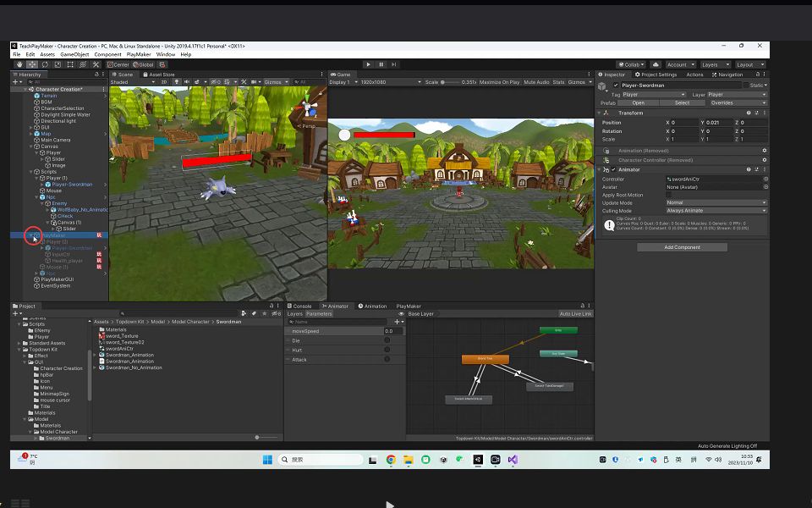Open the Layout dropdown
The image size is (812, 508).
(749, 65)
